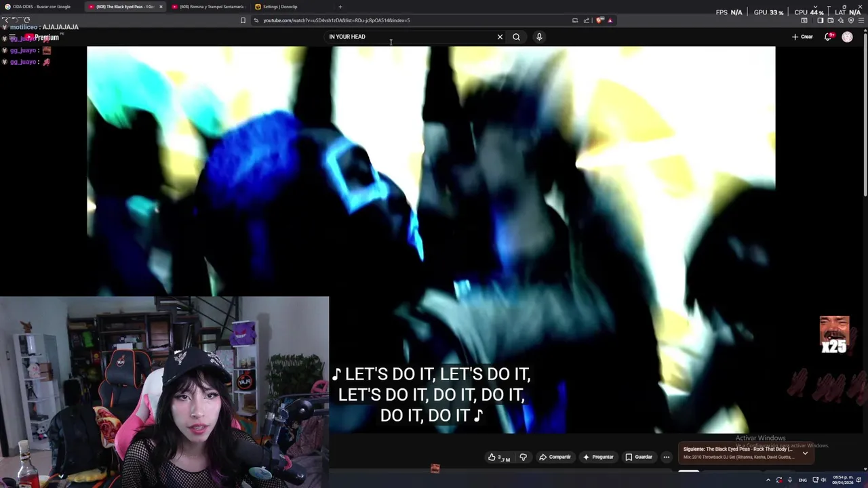Screen dimensions: 868x488
Task: Click the magnifier search button
Action: point(516,37)
